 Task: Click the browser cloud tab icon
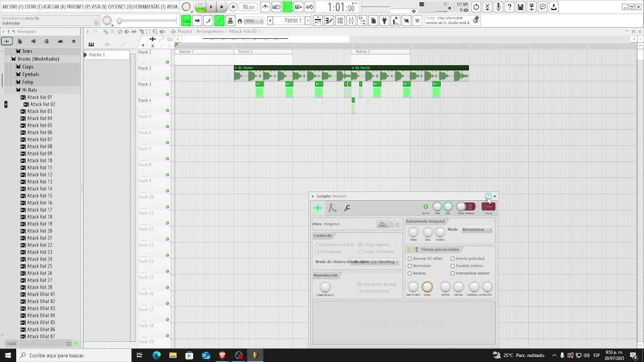60,41
